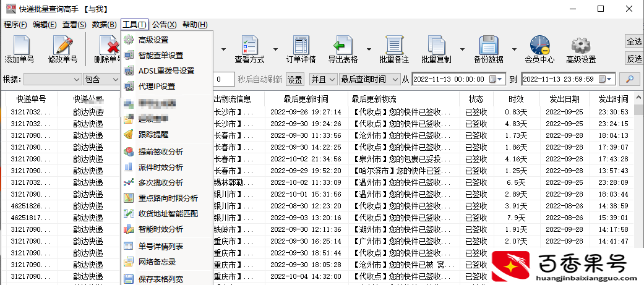Click the table scrollbar up arrow

[x=638, y=98]
